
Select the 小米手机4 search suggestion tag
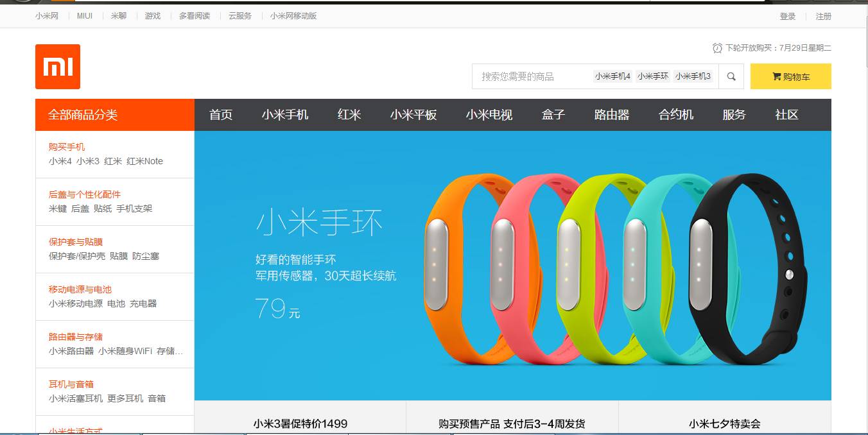click(x=612, y=76)
